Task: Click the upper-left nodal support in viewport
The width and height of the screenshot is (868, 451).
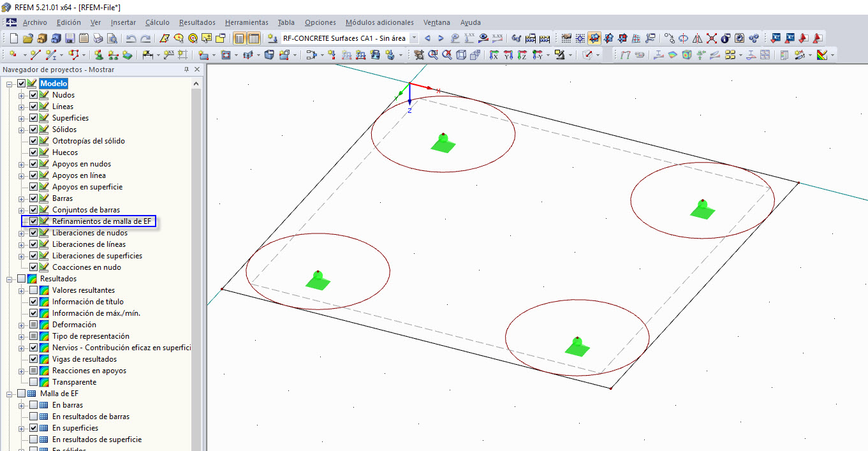Action: point(443,143)
